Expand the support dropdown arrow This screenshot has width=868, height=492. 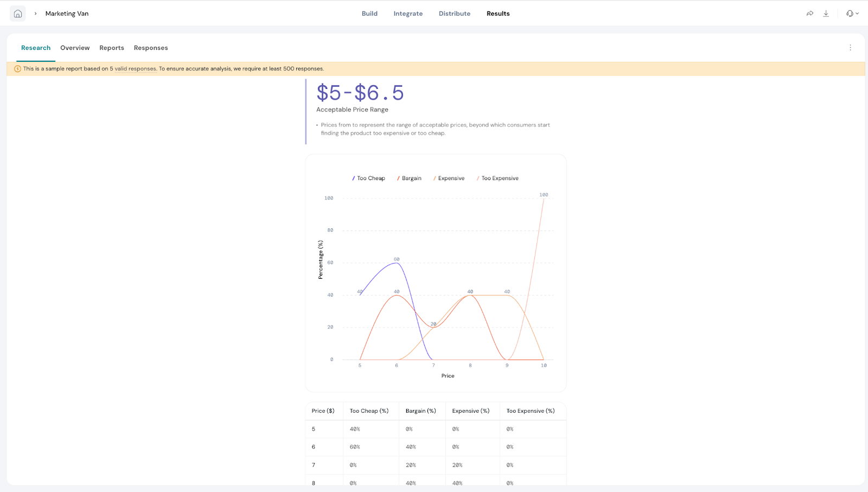point(857,14)
